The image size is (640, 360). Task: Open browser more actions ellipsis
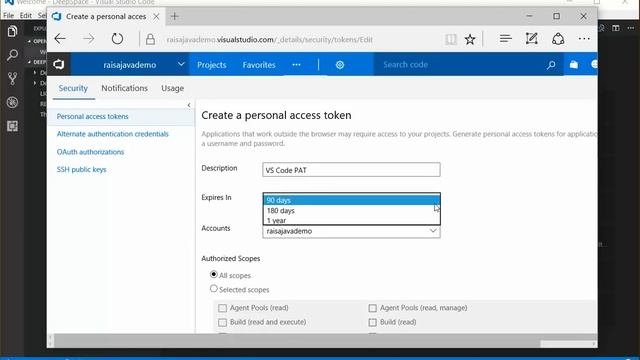(x=584, y=39)
